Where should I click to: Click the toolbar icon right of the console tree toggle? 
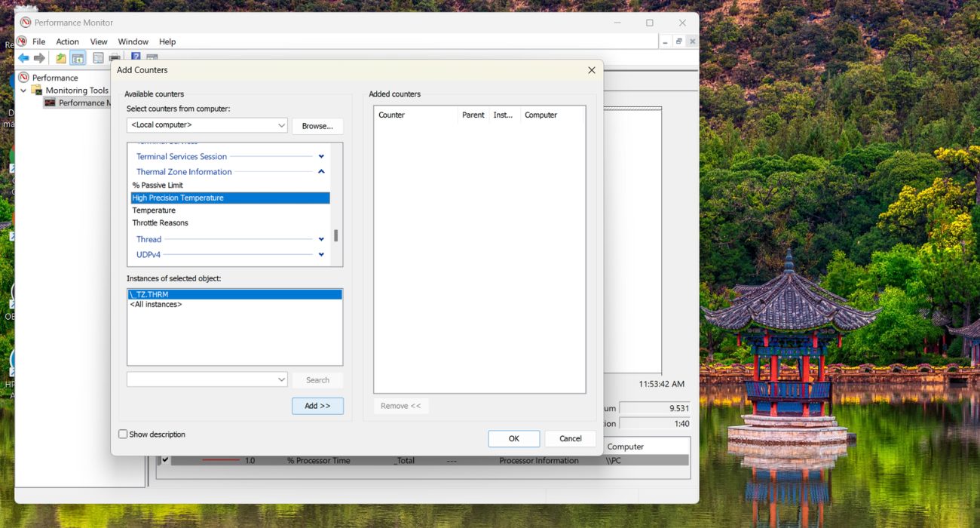[x=98, y=58]
